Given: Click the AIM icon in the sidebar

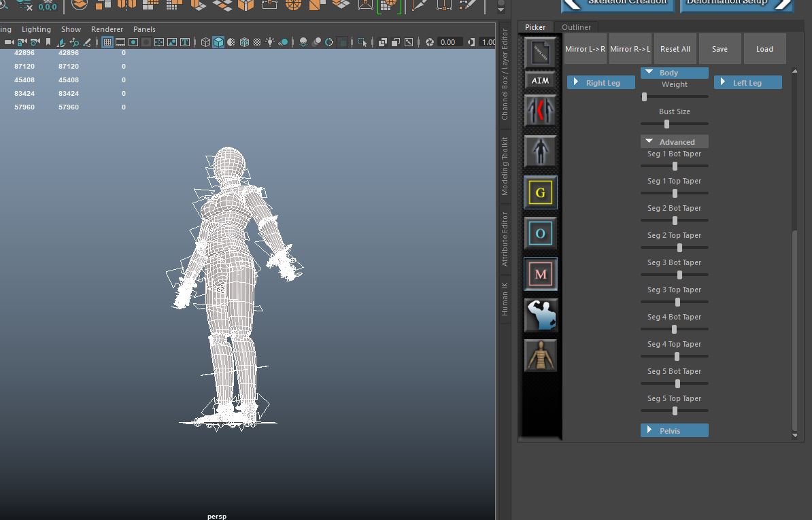Looking at the screenshot, I should click(x=540, y=80).
